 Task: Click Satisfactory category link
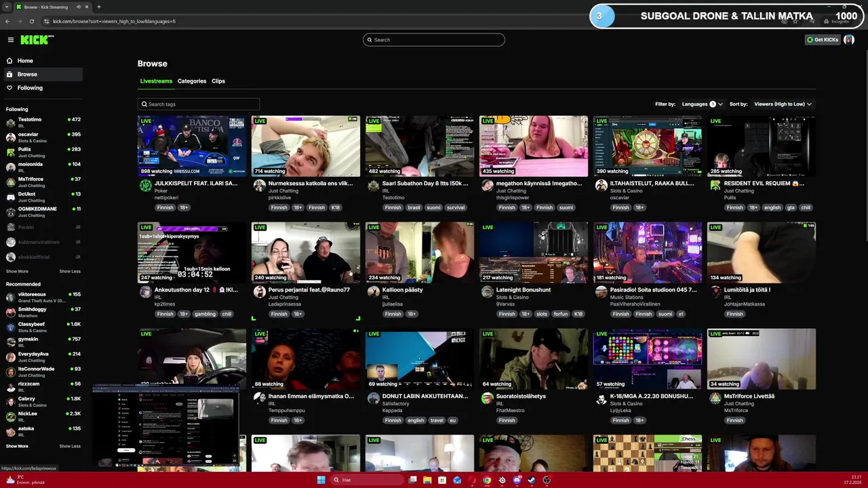[x=396, y=404]
